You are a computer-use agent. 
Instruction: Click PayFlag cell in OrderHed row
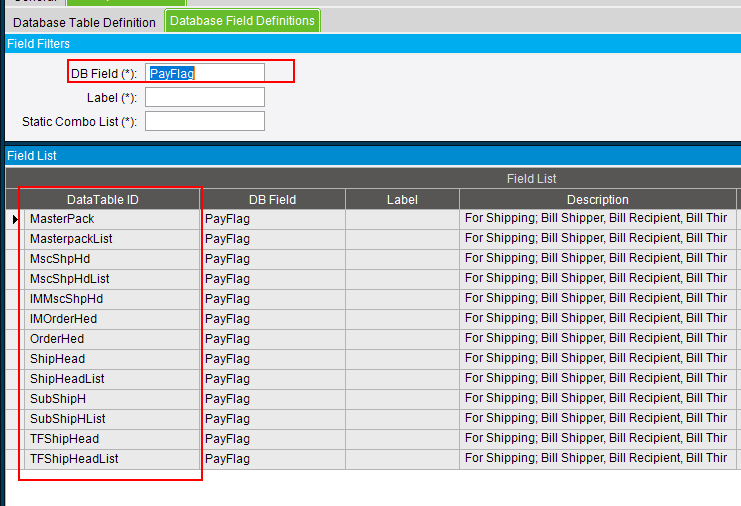point(273,339)
